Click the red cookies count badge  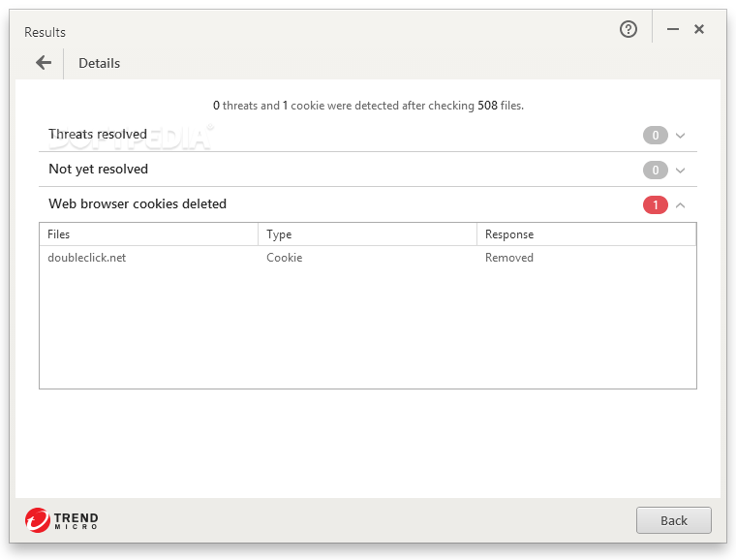(x=656, y=204)
